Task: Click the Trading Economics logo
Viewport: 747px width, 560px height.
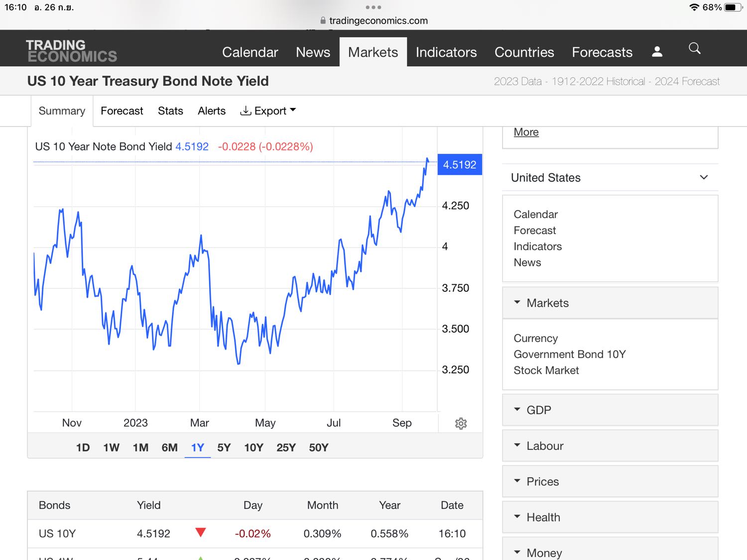Action: [x=72, y=51]
